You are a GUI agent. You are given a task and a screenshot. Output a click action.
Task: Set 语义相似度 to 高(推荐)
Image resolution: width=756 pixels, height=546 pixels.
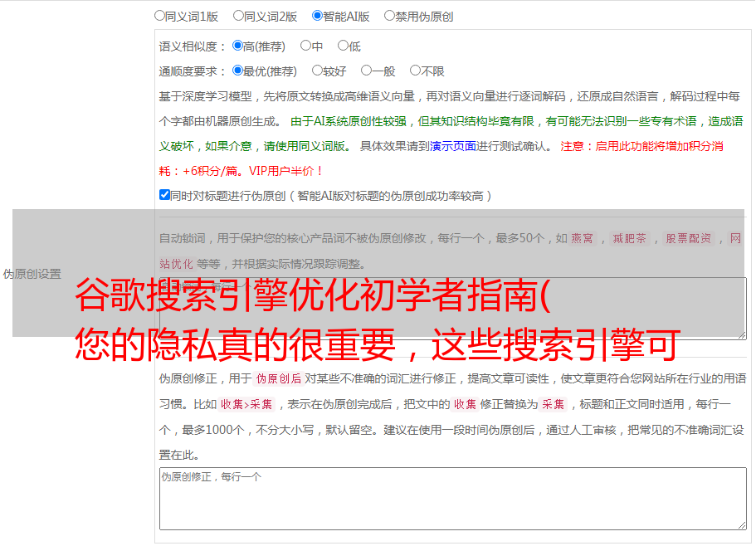237,46
